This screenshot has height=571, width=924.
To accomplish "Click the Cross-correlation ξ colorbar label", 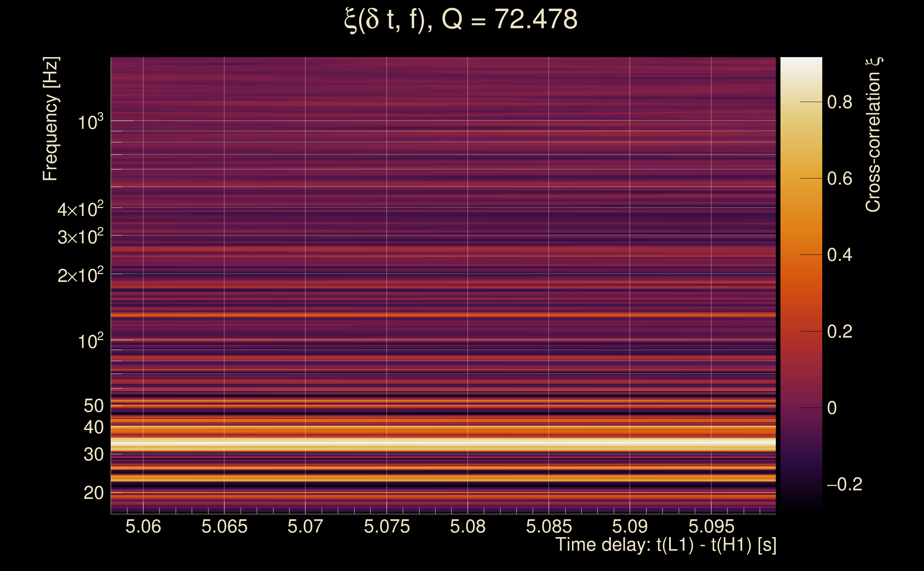I will (x=873, y=135).
